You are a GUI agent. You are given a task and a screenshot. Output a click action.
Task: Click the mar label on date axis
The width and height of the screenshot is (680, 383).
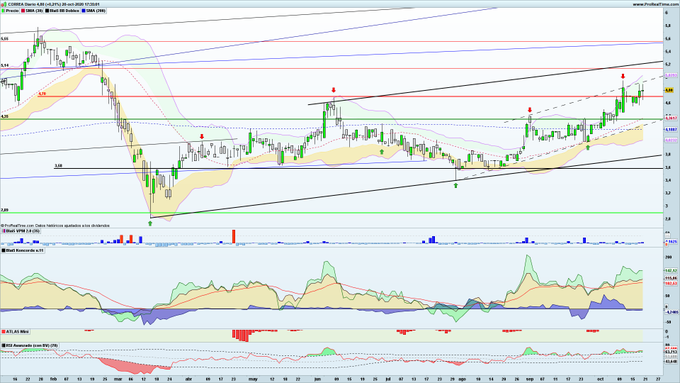pos(118,379)
